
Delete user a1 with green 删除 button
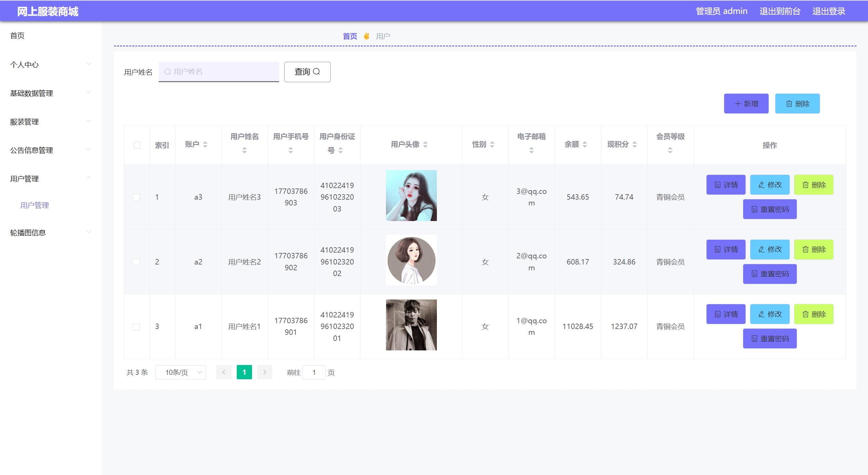coord(813,314)
